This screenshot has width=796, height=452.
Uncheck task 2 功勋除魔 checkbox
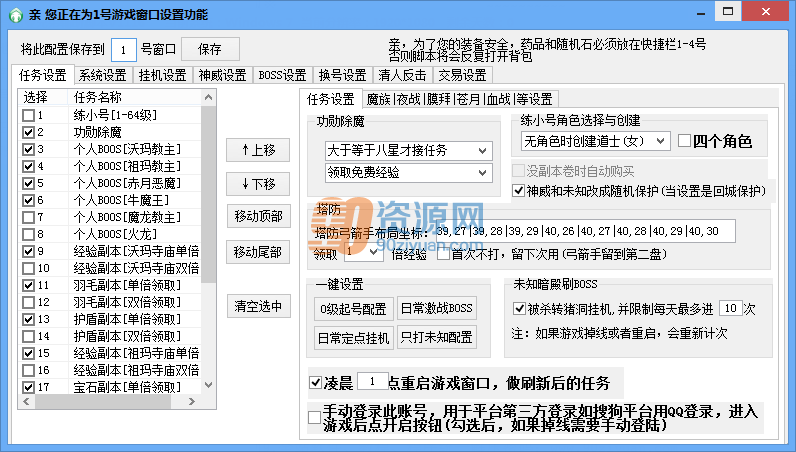click(x=28, y=133)
